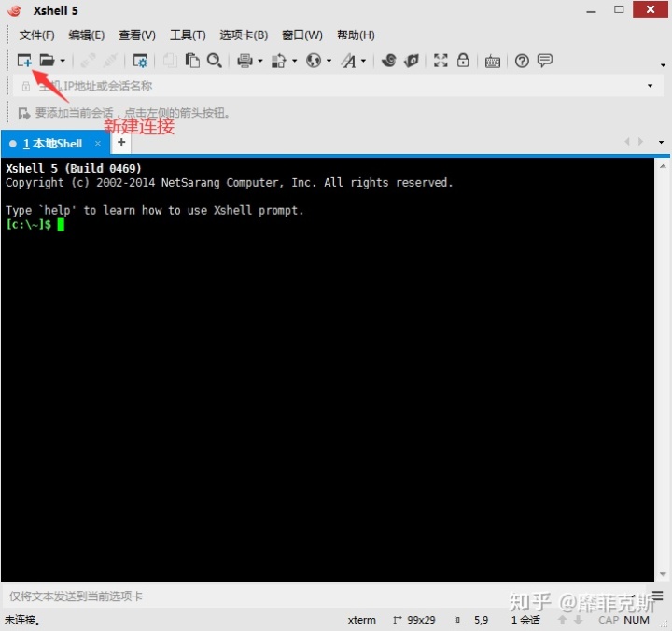Open 帮助(H) menu
The image size is (672, 631).
click(x=356, y=35)
